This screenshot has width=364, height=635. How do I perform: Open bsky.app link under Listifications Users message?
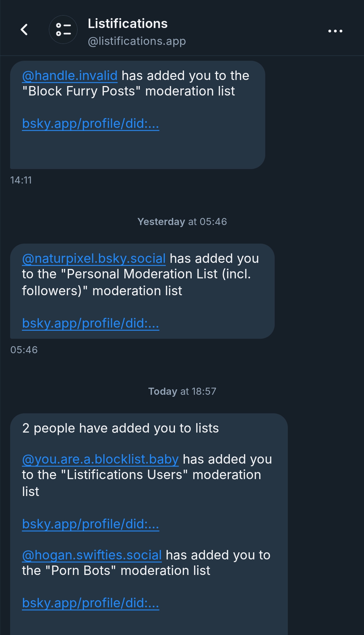(90, 524)
